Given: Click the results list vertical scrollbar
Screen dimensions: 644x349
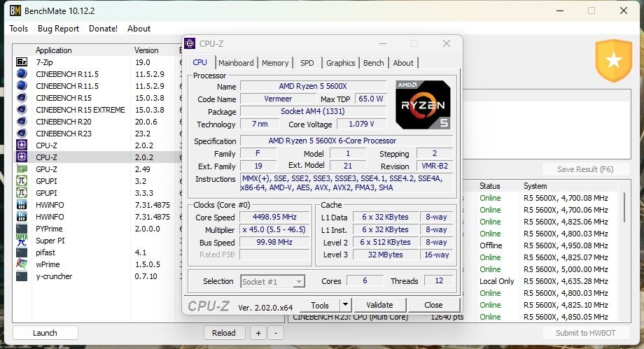Looking at the screenshot, I should tap(624, 207).
